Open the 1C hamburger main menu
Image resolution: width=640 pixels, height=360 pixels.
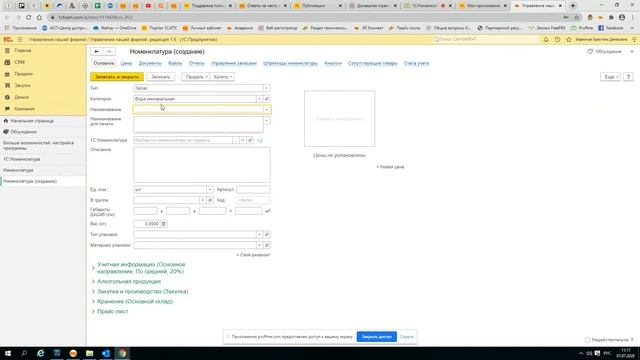pos(20,40)
